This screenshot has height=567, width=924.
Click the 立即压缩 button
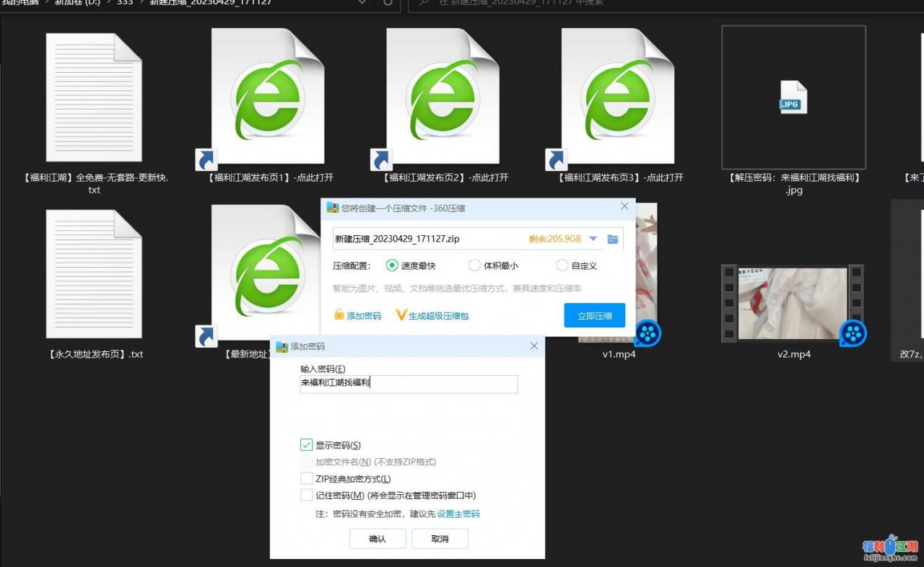594,315
